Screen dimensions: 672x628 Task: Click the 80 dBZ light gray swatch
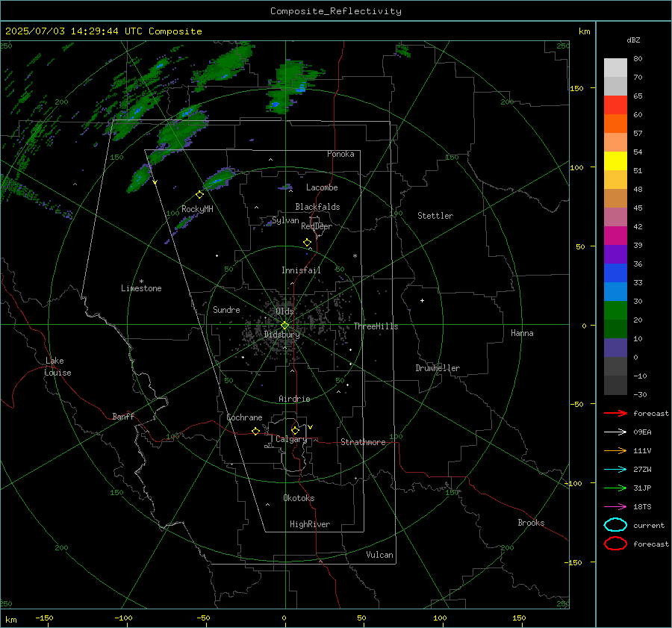point(615,67)
